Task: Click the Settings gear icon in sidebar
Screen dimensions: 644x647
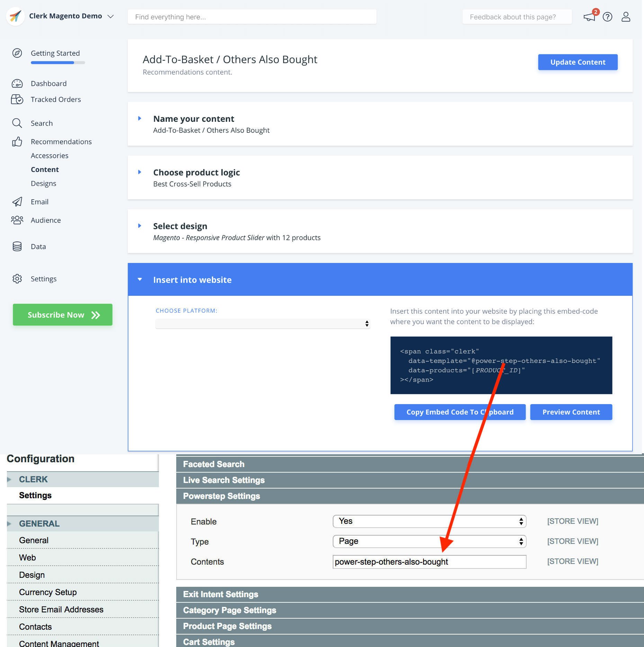Action: click(x=17, y=279)
